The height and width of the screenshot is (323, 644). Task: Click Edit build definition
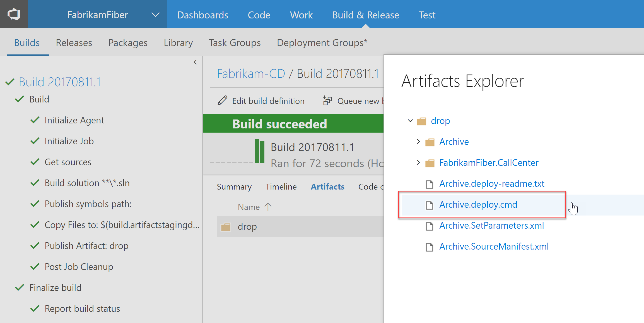pyautogui.click(x=268, y=101)
